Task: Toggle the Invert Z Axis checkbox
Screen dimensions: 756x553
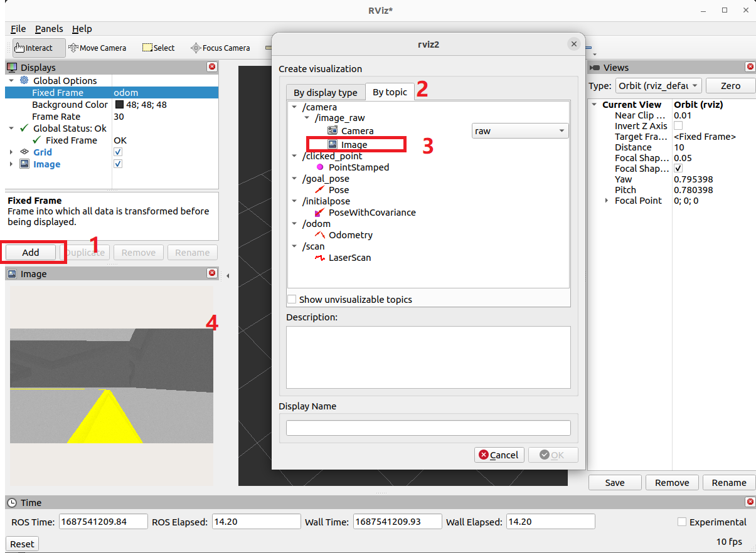Action: pyautogui.click(x=678, y=126)
